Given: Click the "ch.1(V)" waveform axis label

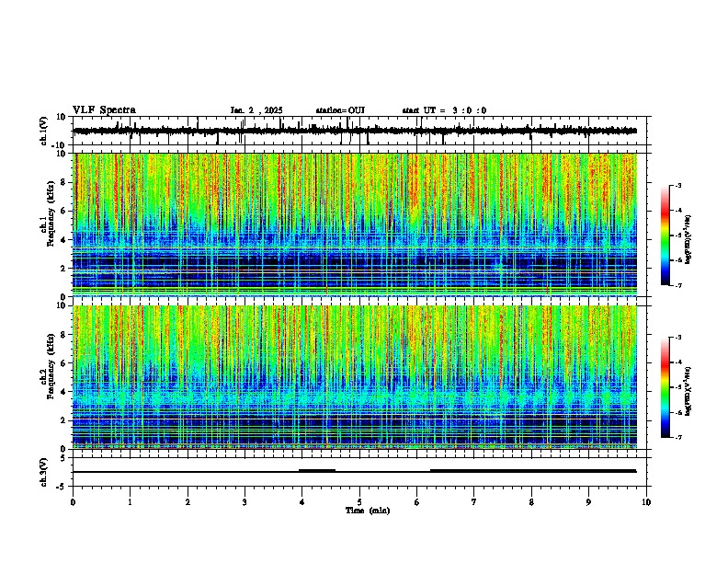Looking at the screenshot, I should coord(44,131).
